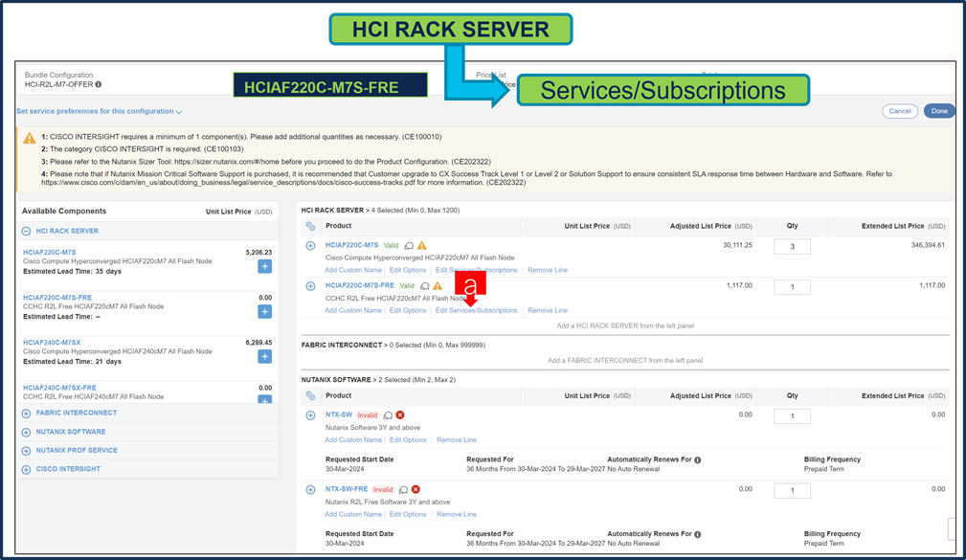Expand the NTX-SW product row
966x560 pixels.
(310, 415)
